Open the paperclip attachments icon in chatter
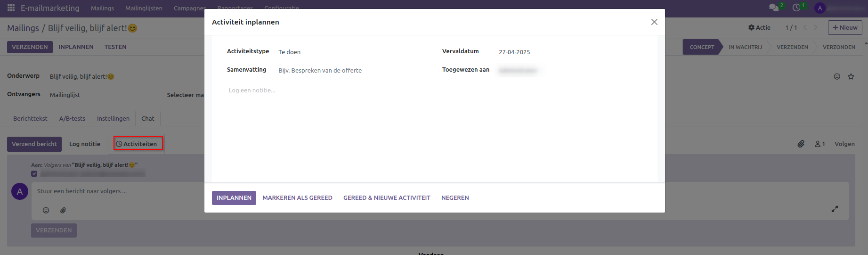Viewport: 868px width, 255px height. 801,144
